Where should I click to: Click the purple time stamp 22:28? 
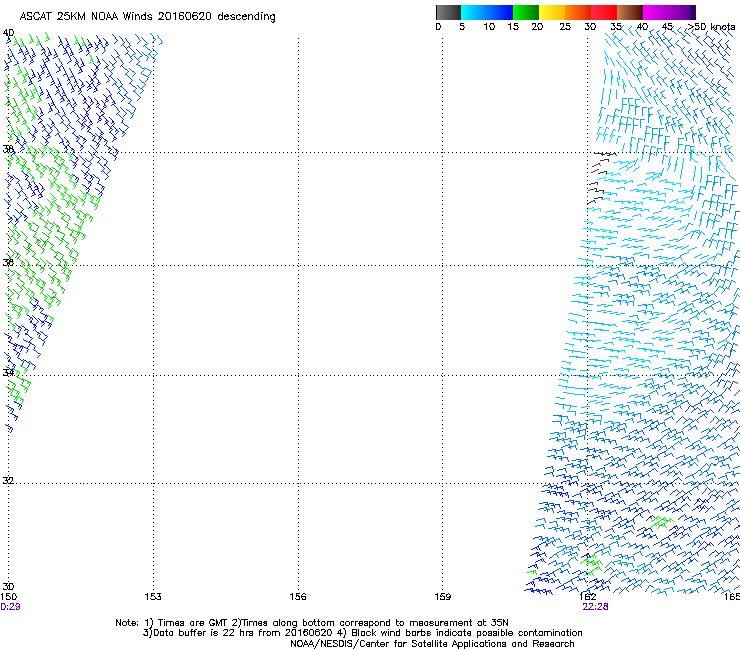(595, 607)
